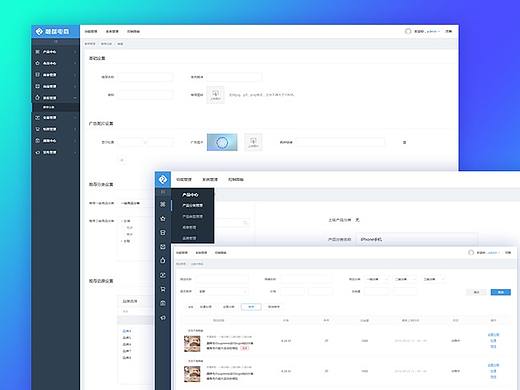Image resolution: width=520 pixels, height=390 pixels.
Task: Click house icon in the collapsed sidebar
Action: (x=163, y=219)
